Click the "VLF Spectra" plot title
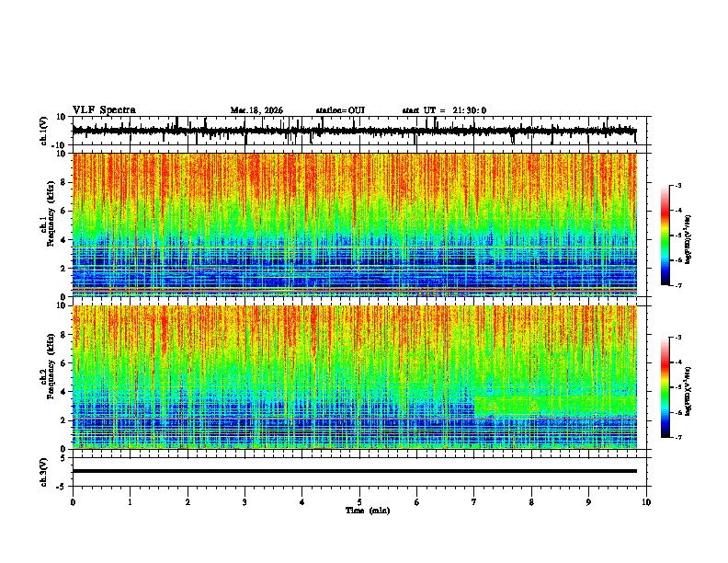 pyautogui.click(x=104, y=110)
